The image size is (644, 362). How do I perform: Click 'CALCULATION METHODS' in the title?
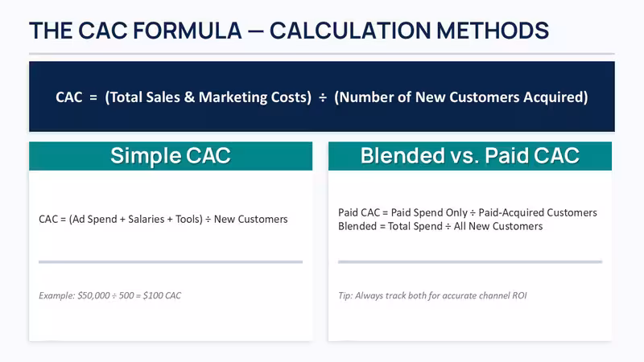pyautogui.click(x=409, y=31)
